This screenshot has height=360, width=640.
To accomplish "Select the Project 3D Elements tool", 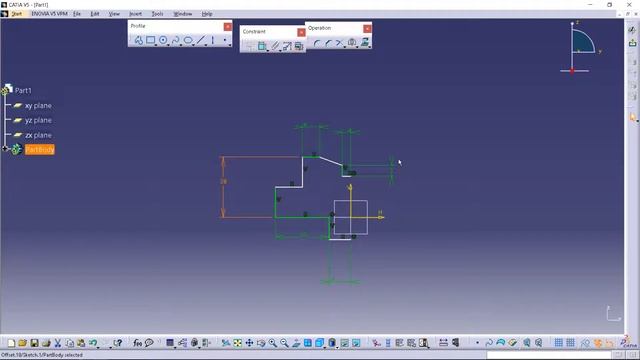I will coord(364,42).
